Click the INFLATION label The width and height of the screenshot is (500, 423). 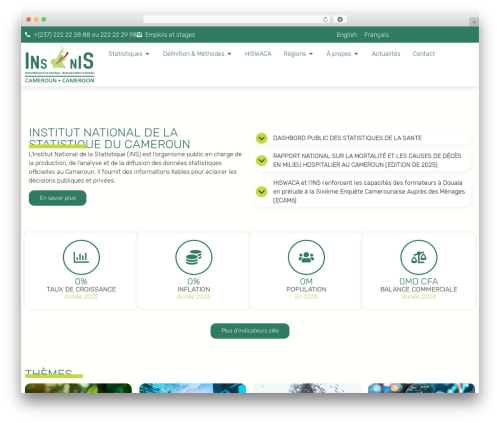[x=194, y=289]
